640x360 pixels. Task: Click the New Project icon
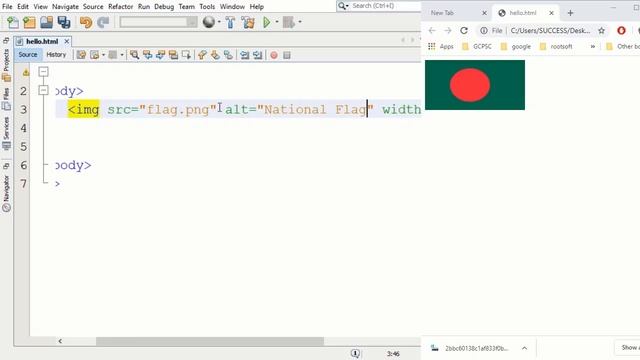[x=29, y=22]
